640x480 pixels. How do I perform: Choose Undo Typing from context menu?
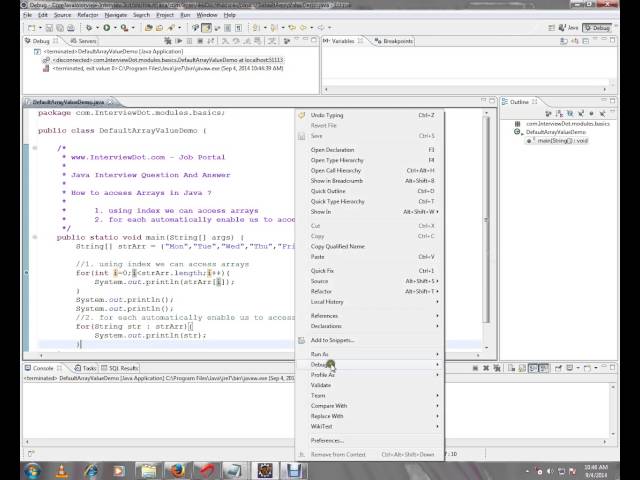(x=371, y=115)
